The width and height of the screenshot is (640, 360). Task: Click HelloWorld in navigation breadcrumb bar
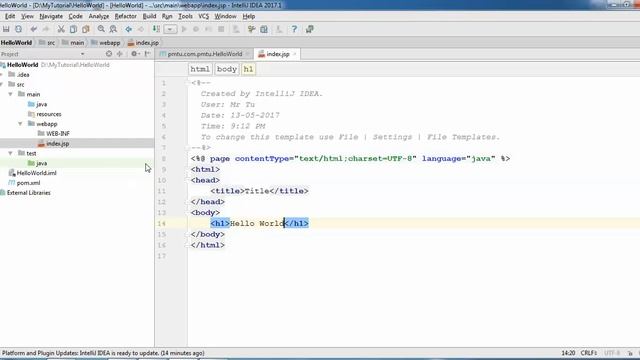click(16, 42)
